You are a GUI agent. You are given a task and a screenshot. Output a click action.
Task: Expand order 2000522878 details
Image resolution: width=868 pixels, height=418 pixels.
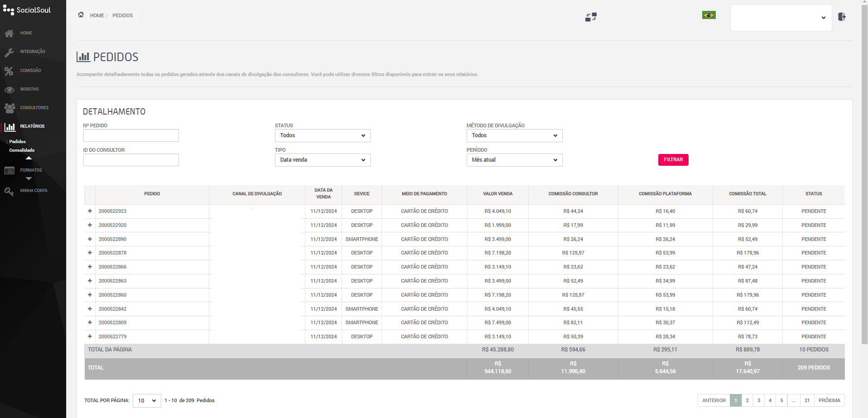click(x=90, y=253)
